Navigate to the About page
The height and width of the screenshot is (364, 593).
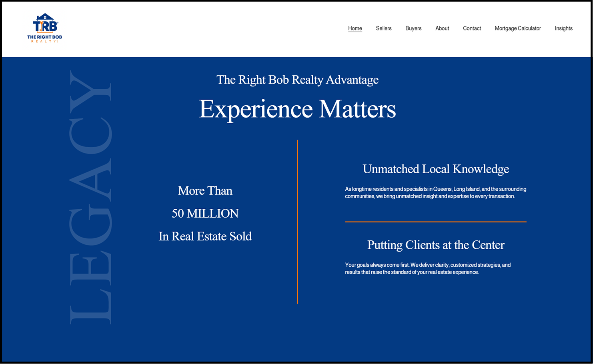(442, 28)
